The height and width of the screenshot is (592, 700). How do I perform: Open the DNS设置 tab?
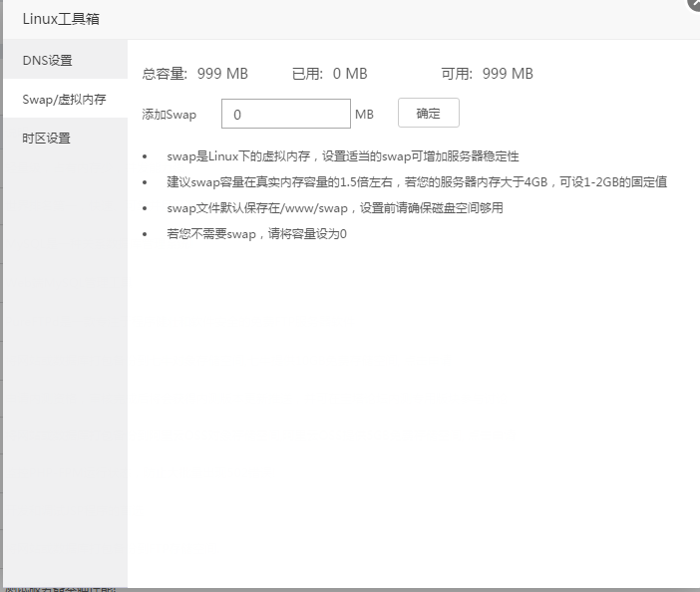click(65, 60)
